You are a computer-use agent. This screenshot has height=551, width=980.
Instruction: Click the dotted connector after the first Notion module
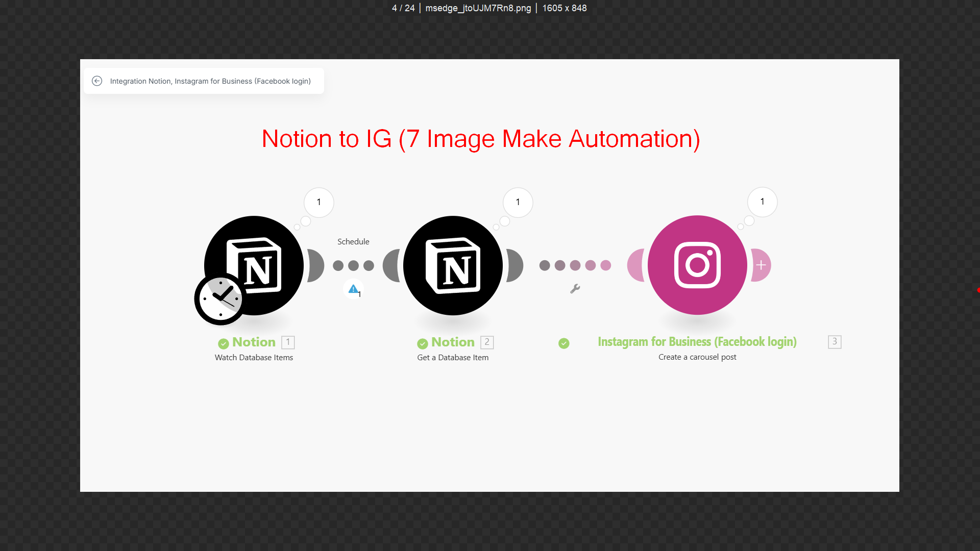coord(353,266)
